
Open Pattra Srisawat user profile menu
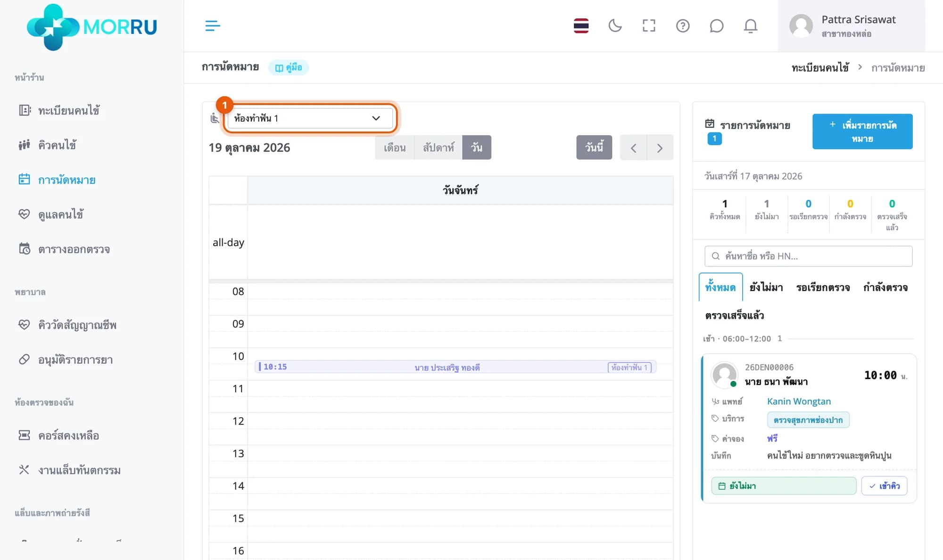click(851, 26)
